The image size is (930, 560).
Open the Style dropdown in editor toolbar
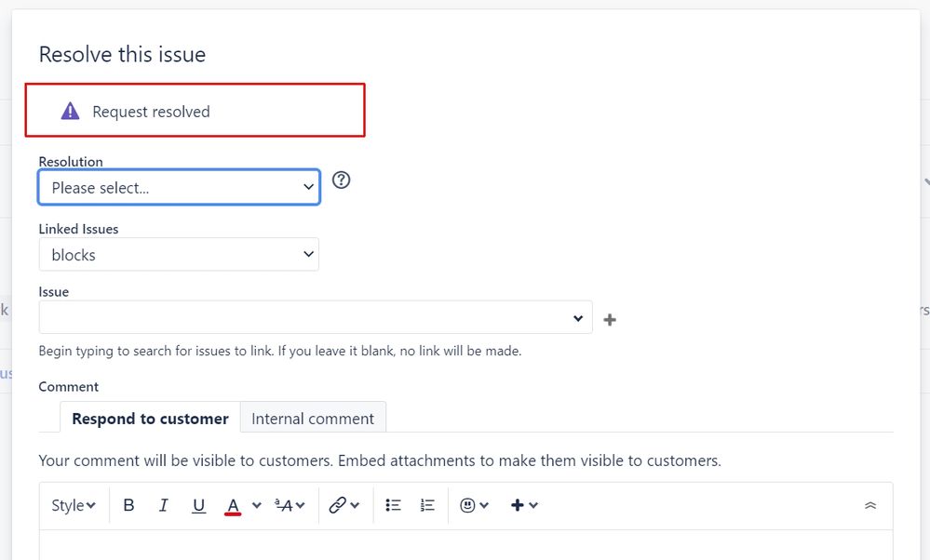73,505
